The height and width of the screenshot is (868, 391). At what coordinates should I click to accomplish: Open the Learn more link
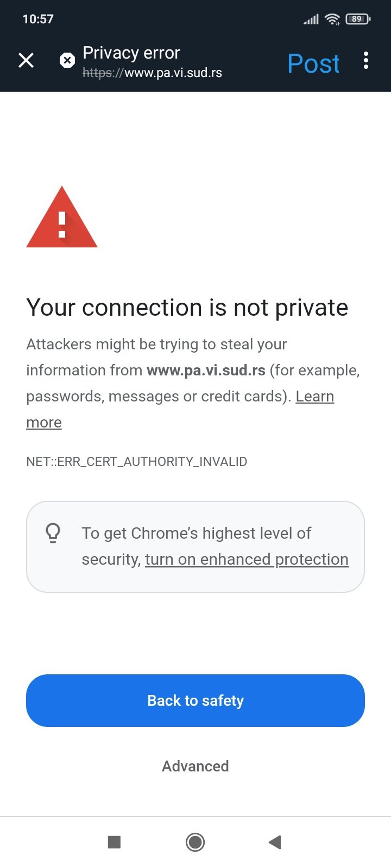click(180, 409)
